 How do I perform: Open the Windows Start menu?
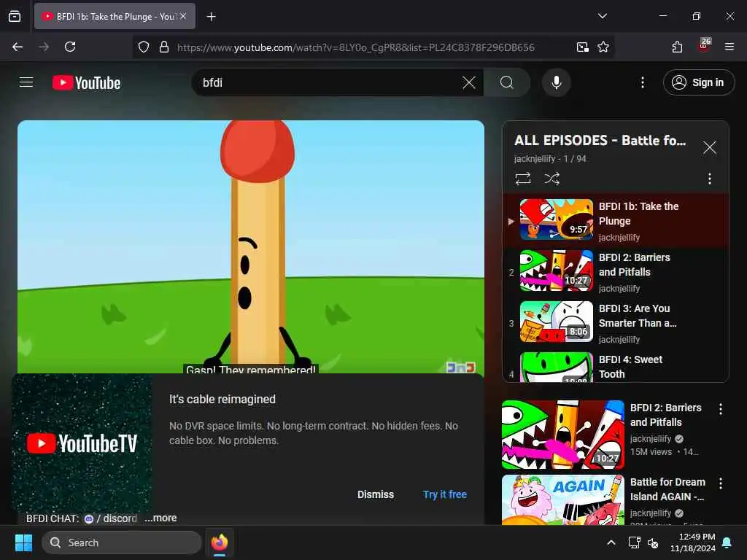(23, 542)
